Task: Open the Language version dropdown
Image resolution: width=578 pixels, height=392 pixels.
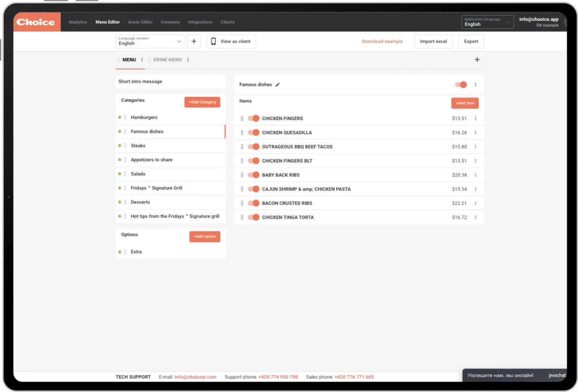Action: point(150,41)
